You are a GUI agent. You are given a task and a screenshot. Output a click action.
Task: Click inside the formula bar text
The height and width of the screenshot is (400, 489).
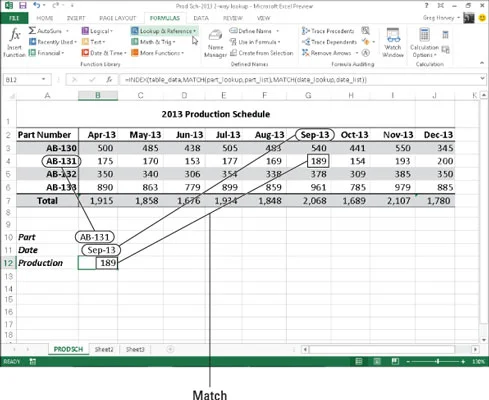pyautogui.click(x=246, y=80)
